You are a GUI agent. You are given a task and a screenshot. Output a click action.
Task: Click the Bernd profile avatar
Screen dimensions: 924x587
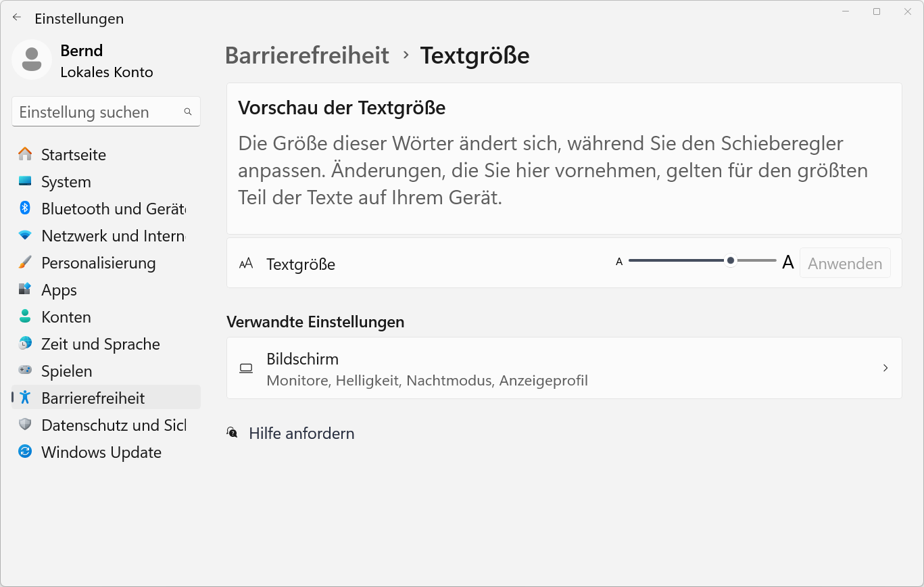point(32,60)
